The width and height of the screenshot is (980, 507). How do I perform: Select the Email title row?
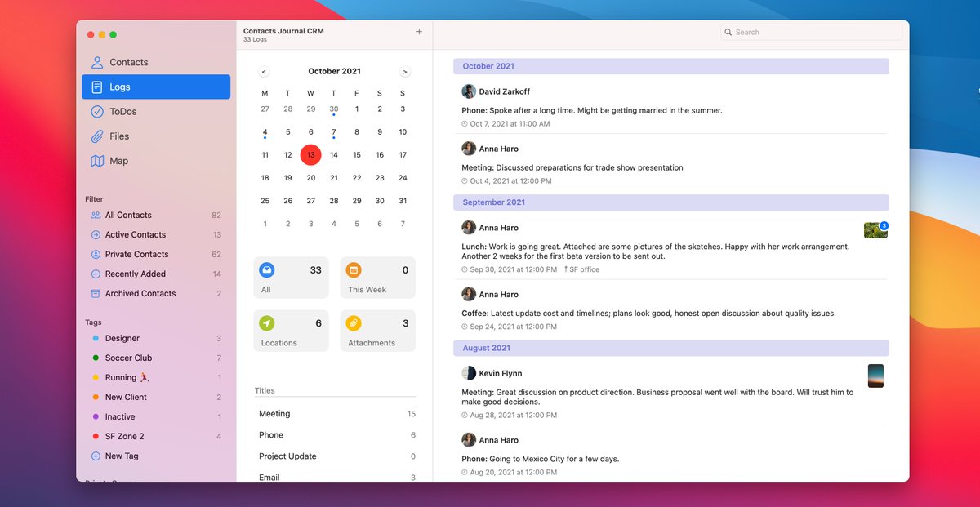(336, 478)
